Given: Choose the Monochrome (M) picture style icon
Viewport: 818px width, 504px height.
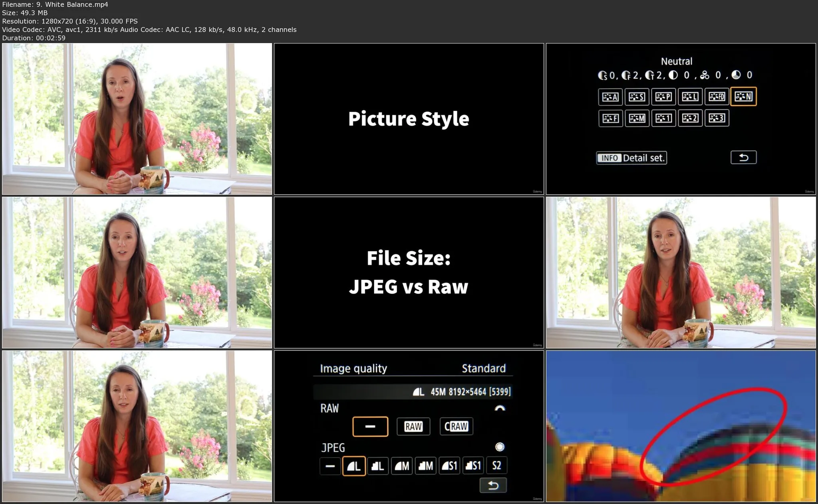Looking at the screenshot, I should tap(637, 118).
